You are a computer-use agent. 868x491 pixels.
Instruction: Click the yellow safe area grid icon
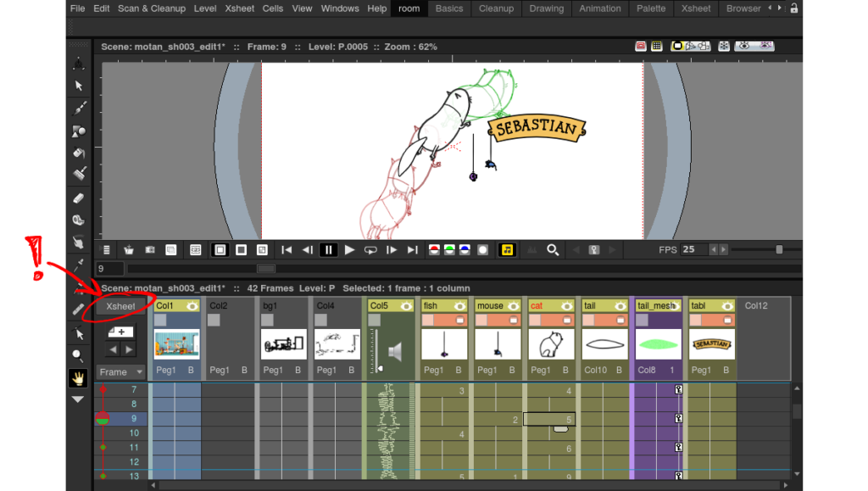pyautogui.click(x=657, y=46)
